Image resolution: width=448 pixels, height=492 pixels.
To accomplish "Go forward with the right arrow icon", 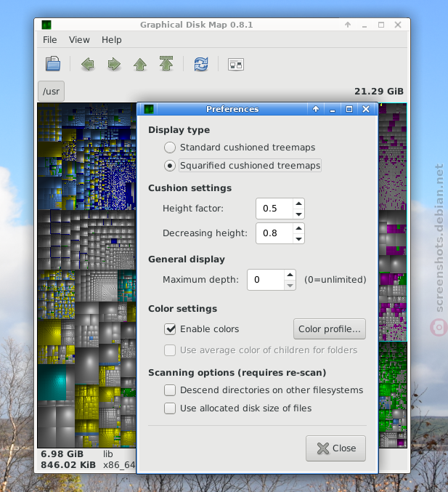I will tap(114, 64).
